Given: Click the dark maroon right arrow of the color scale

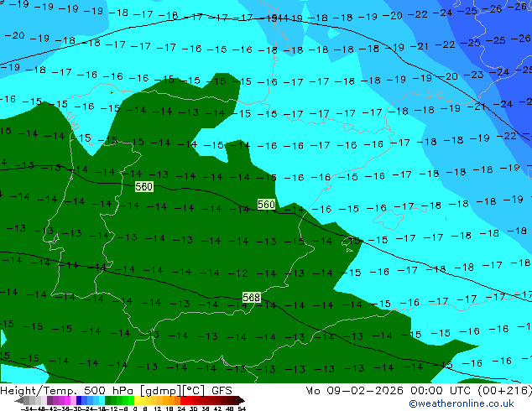Looking at the screenshot, I should click(241, 400).
